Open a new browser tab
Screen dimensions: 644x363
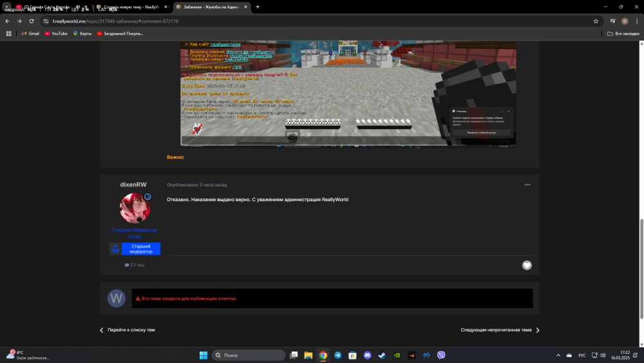(258, 7)
